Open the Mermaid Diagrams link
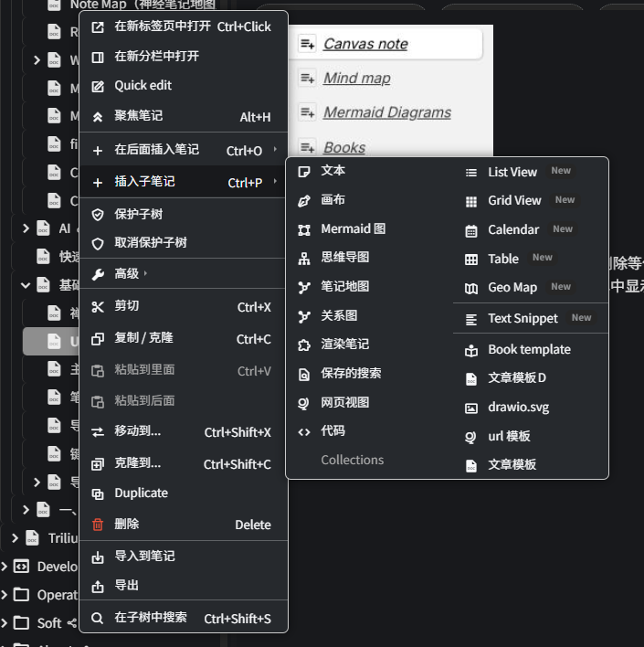 pyautogui.click(x=386, y=112)
